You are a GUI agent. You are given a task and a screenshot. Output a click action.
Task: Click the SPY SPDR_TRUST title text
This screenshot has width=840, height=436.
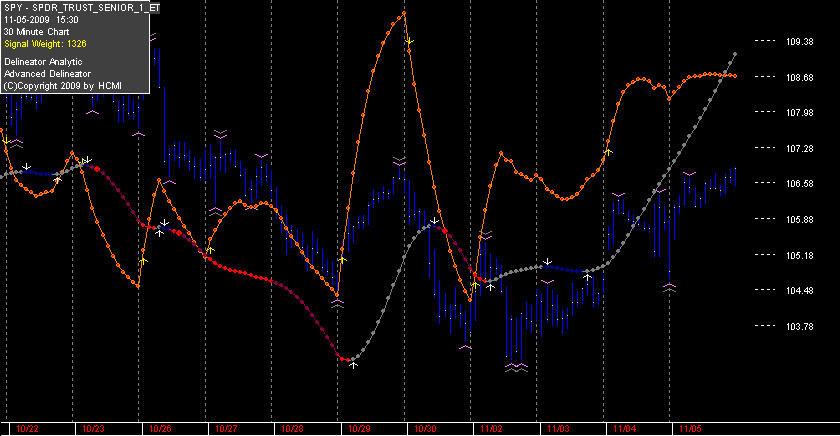point(81,8)
